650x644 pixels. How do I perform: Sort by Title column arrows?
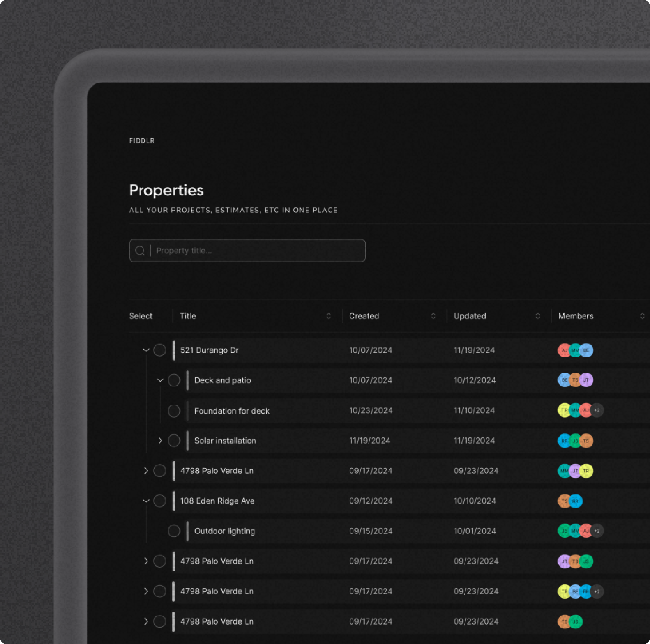tap(329, 316)
